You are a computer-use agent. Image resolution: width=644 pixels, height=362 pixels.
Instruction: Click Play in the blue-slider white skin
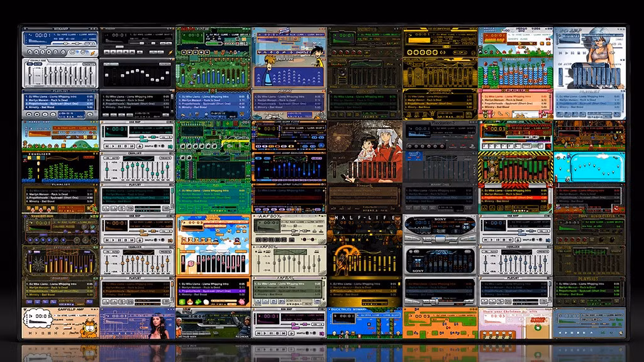492,239
